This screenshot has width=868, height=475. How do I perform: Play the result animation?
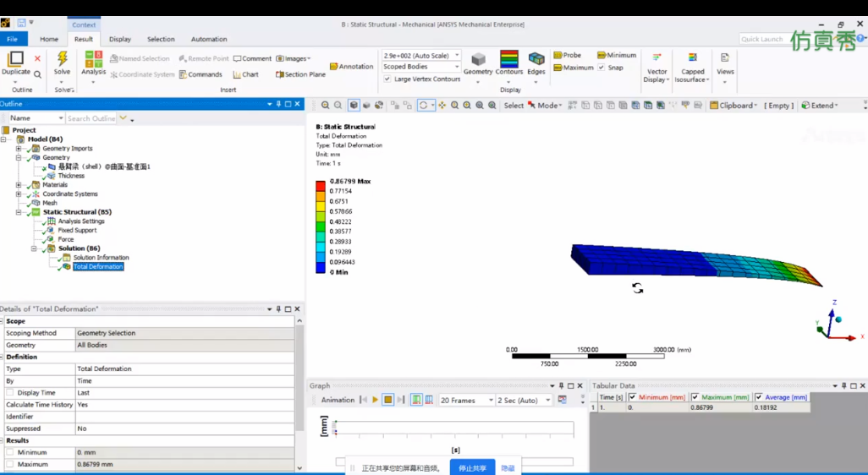(x=376, y=400)
